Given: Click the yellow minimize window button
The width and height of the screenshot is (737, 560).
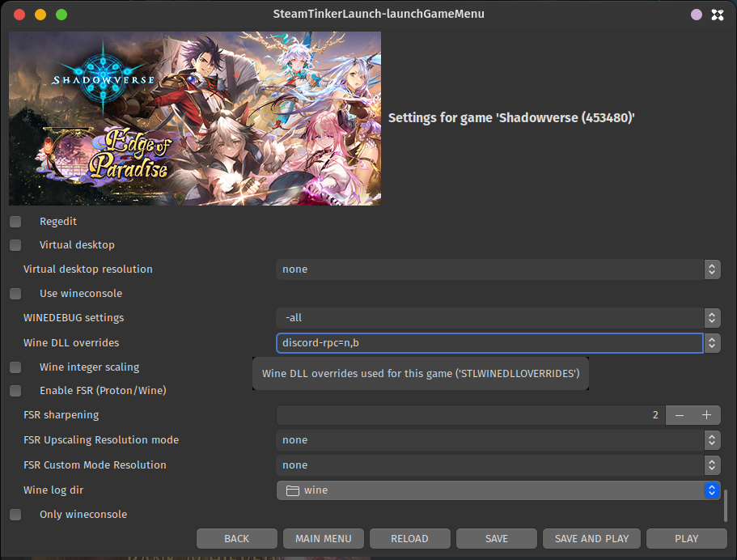Looking at the screenshot, I should [x=40, y=15].
